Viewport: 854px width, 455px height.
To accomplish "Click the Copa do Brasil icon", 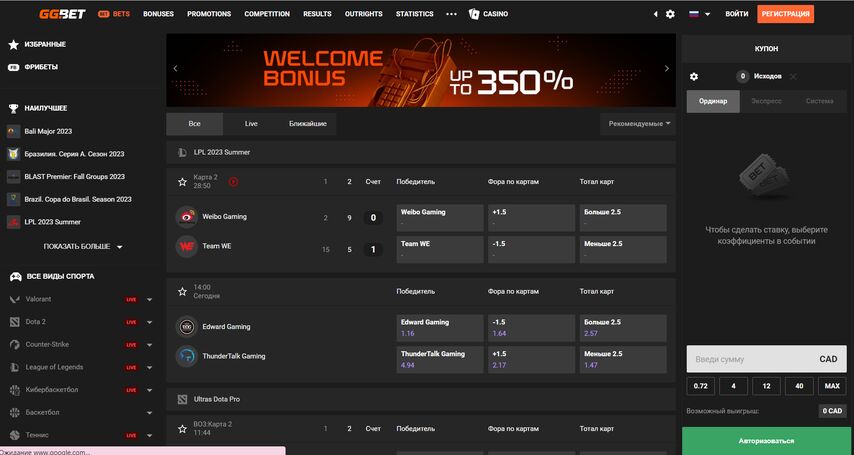I will click(x=14, y=199).
